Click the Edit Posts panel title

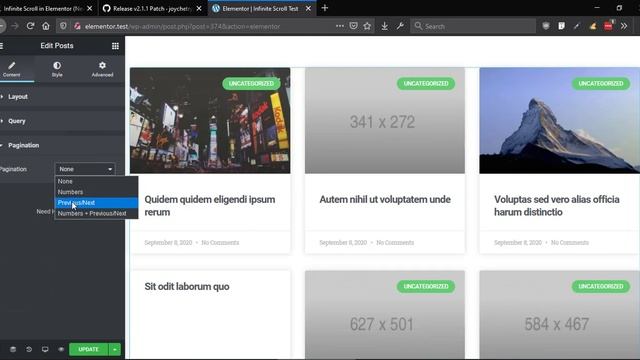tap(57, 46)
